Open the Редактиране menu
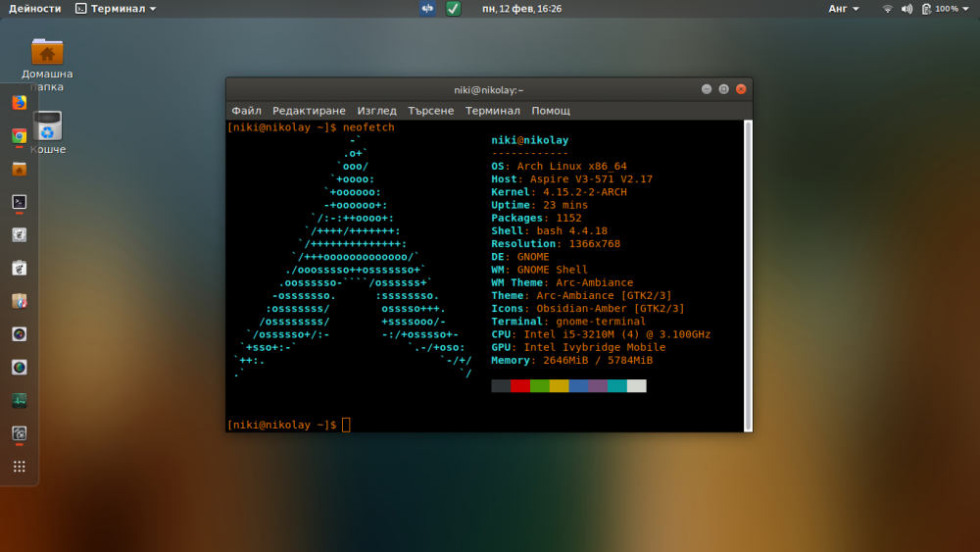The height and width of the screenshot is (552, 980). pyautogui.click(x=309, y=111)
